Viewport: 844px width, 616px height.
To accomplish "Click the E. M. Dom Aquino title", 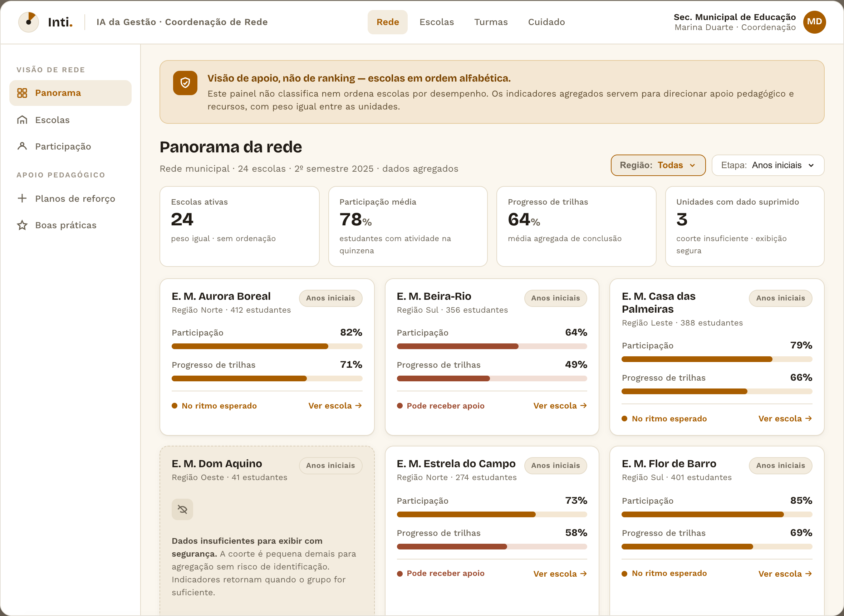I will 217,464.
